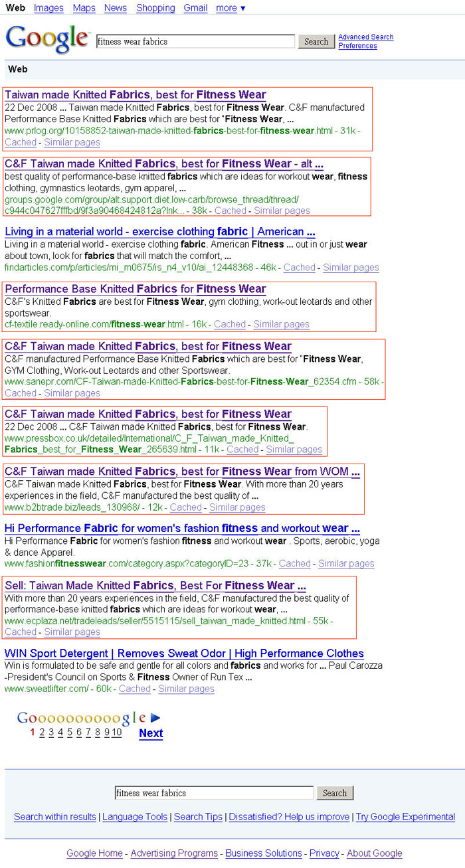Go to results page 10

(117, 733)
